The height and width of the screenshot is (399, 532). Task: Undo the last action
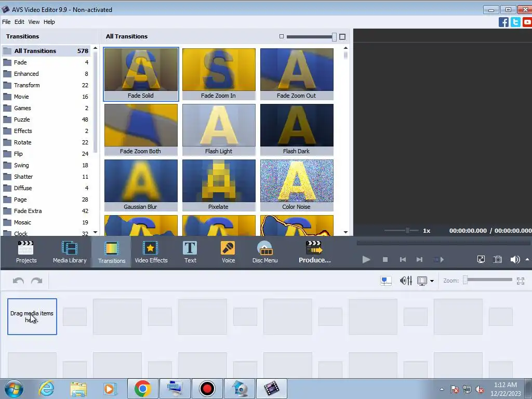(18, 281)
